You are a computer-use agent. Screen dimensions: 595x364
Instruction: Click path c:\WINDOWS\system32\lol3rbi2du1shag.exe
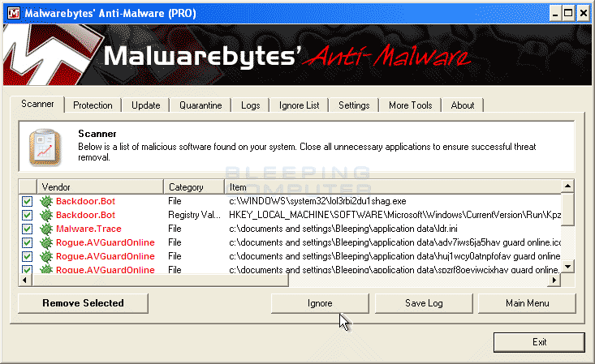point(317,201)
